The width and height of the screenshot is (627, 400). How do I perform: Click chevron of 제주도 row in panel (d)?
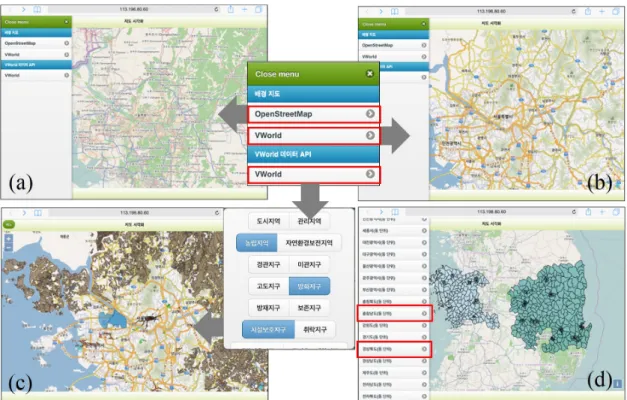424,372
